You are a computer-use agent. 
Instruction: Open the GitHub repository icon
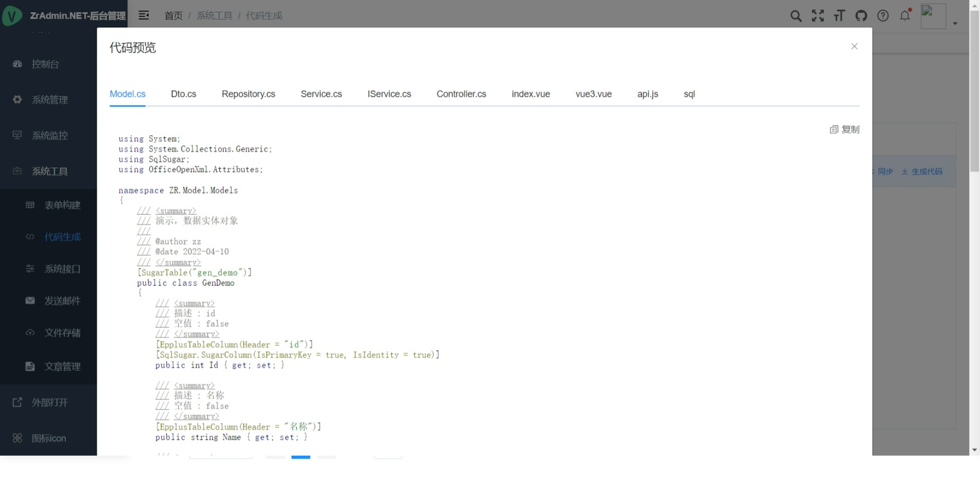pos(861,16)
